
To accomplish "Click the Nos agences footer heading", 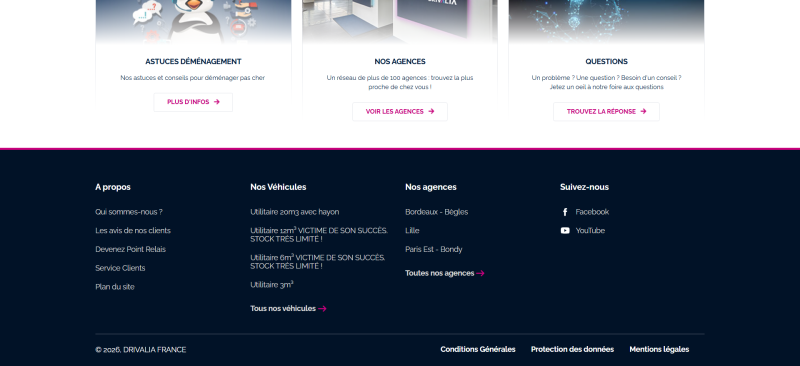I will pos(431,187).
